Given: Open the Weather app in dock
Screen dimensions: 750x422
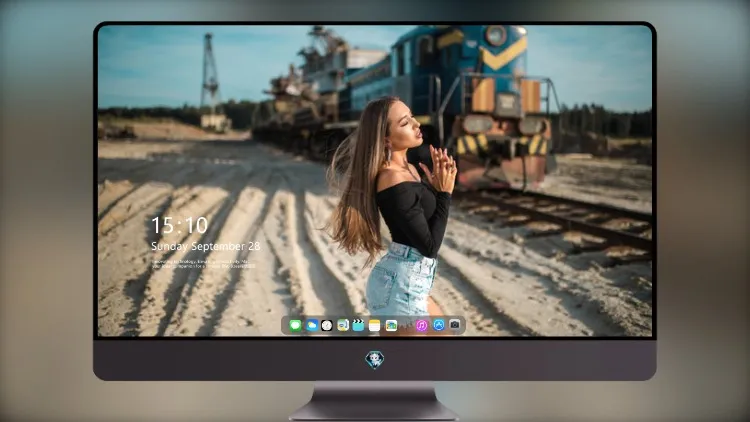Looking at the screenshot, I should tap(312, 326).
